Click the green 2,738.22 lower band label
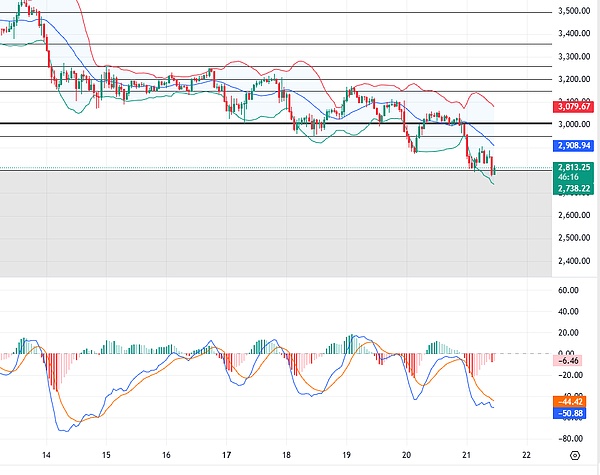The width and height of the screenshot is (600, 475). [573, 188]
